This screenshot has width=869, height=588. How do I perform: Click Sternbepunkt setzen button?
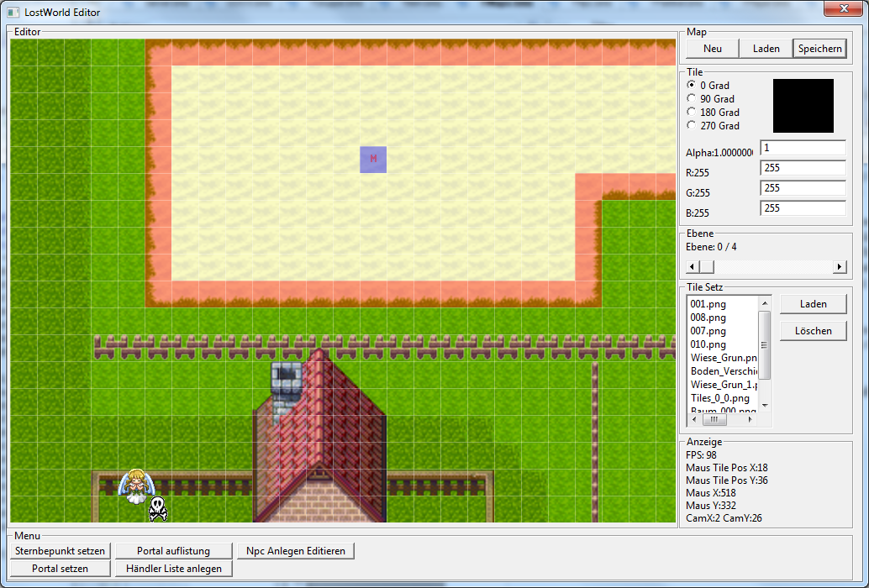click(60, 551)
